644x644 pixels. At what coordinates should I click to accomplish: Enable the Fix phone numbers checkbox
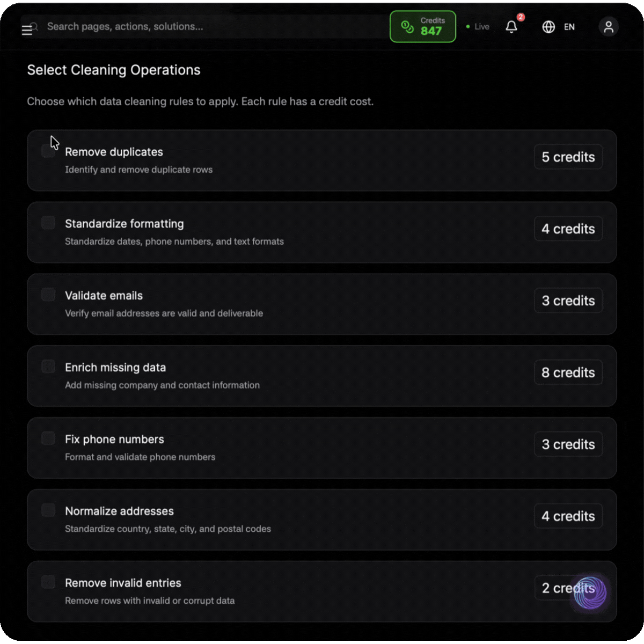[x=48, y=438]
